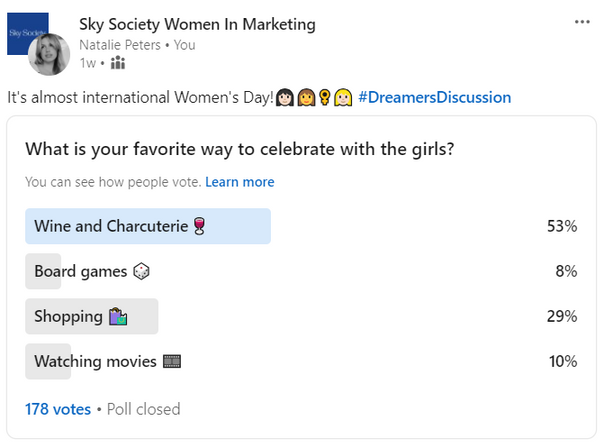Open Sky Society Women In Marketing group
The width and height of the screenshot is (604, 448).
coord(197,24)
